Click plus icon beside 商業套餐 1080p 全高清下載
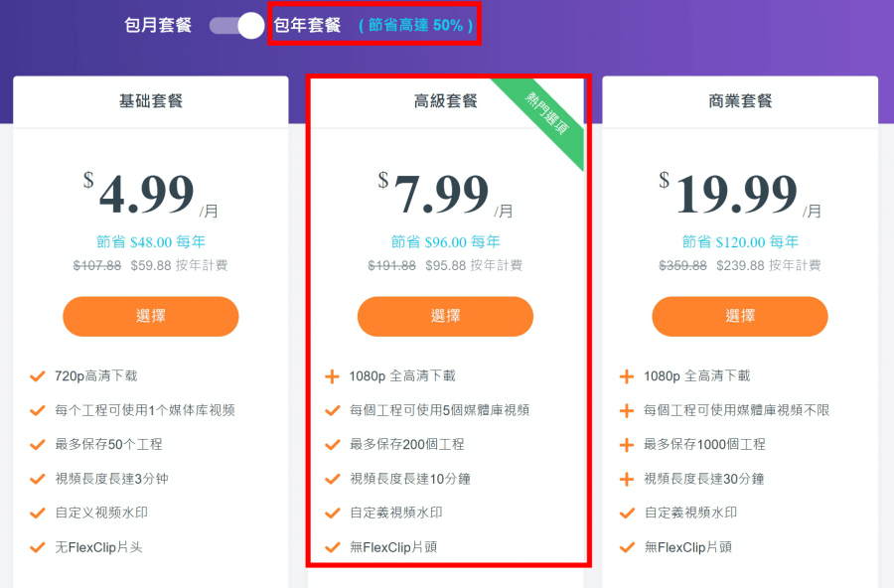 pos(627,376)
